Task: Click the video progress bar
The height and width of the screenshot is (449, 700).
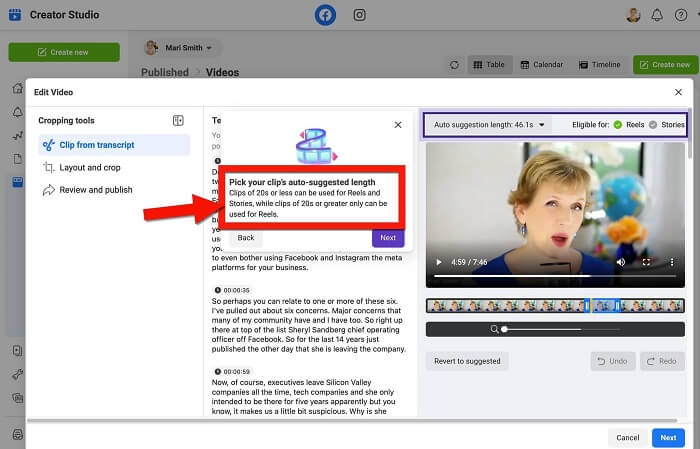Action: (x=554, y=276)
